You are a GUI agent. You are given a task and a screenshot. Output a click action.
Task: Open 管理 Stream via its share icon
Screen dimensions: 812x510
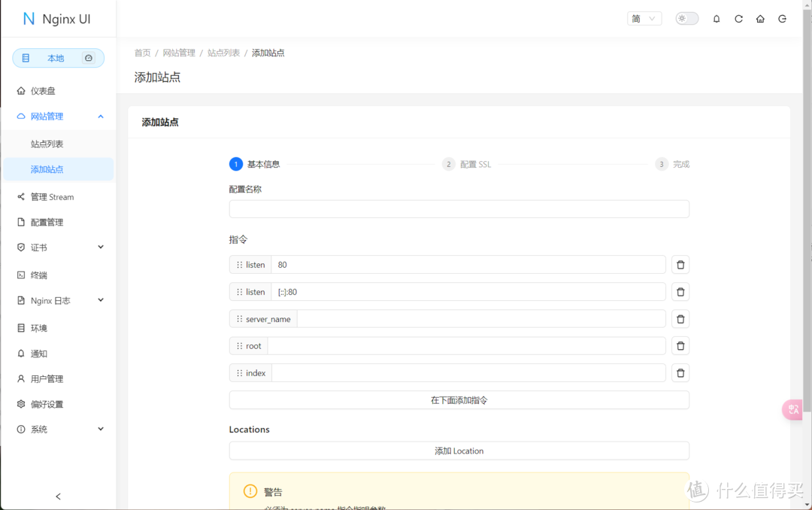[x=23, y=196]
